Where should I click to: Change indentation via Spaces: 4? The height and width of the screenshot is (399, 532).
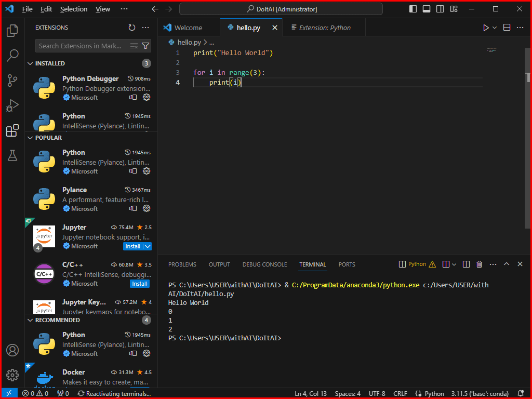(x=348, y=394)
